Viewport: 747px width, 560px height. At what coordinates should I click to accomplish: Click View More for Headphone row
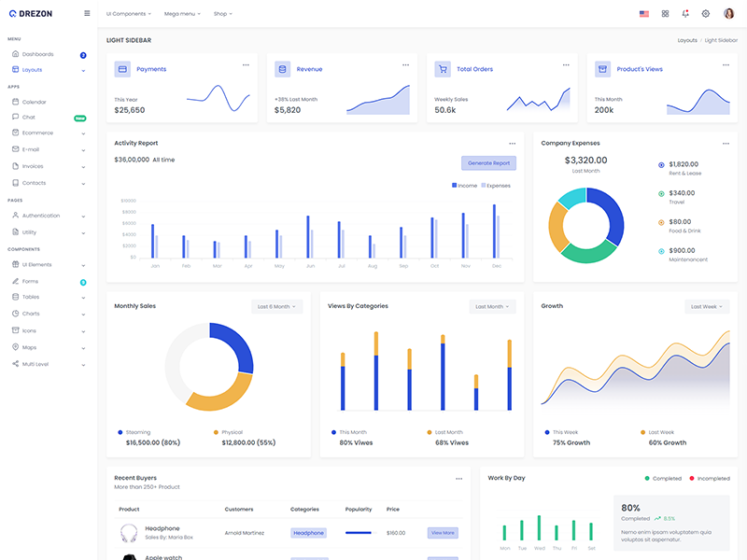coord(443,533)
